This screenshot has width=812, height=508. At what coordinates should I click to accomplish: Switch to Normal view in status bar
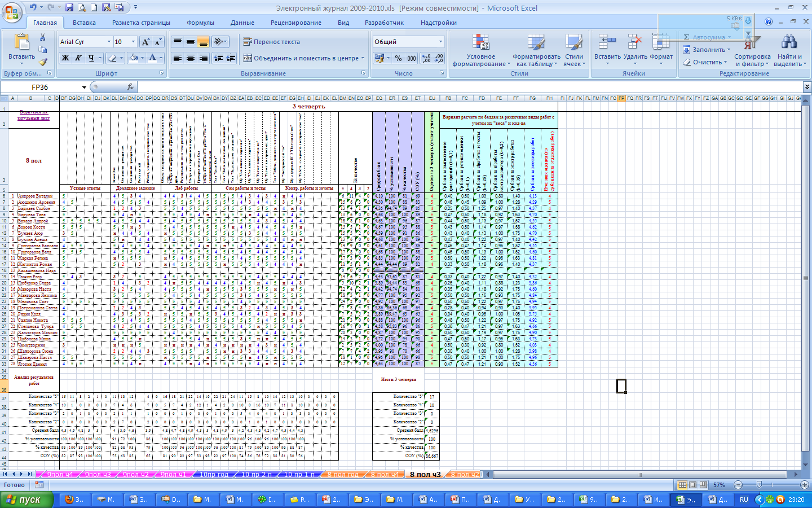[683, 485]
